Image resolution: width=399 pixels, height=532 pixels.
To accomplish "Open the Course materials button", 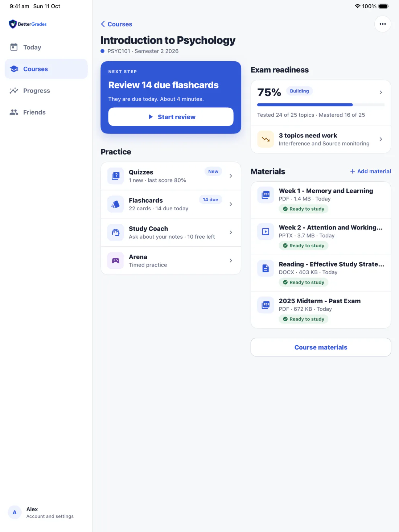I will click(x=321, y=347).
